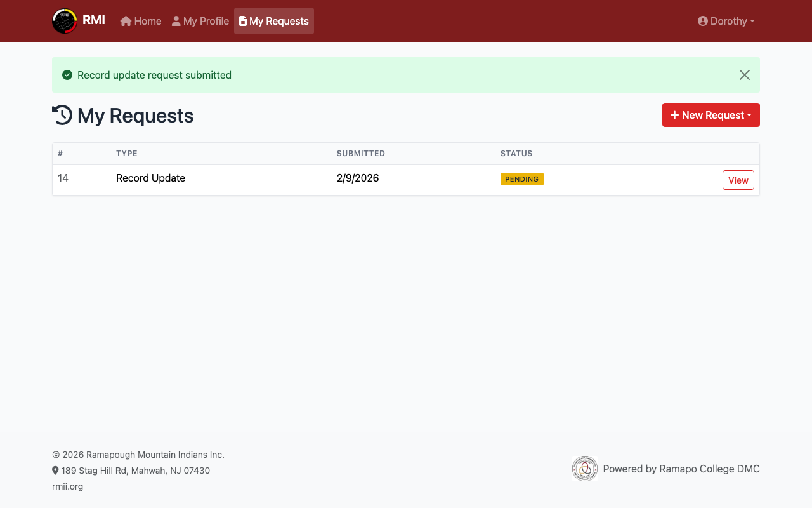Image resolution: width=812 pixels, height=508 pixels.
Task: View request number 14 details
Action: coord(738,180)
